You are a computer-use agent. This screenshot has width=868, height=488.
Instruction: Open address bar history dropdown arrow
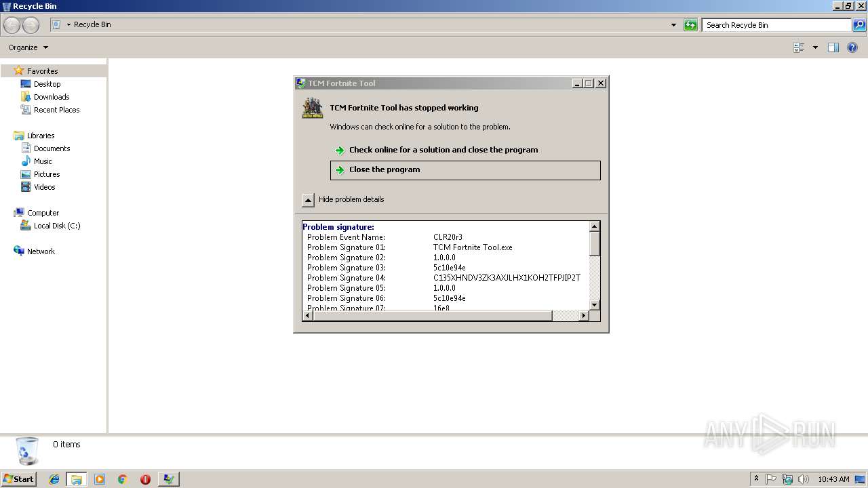pyautogui.click(x=673, y=25)
